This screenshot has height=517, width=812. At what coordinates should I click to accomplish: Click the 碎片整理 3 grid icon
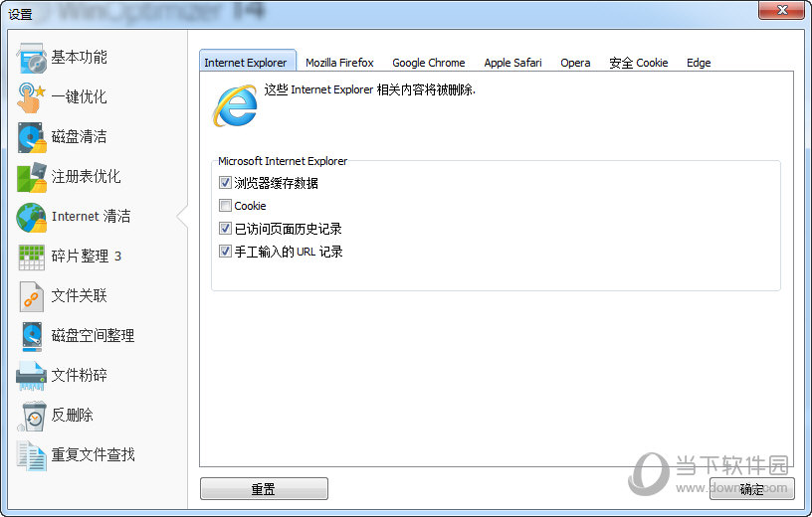click(32, 257)
